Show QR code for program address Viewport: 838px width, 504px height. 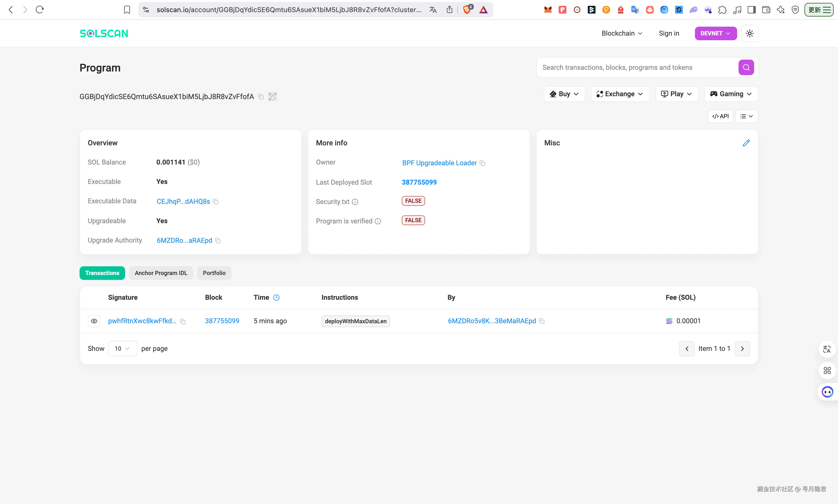tap(273, 97)
